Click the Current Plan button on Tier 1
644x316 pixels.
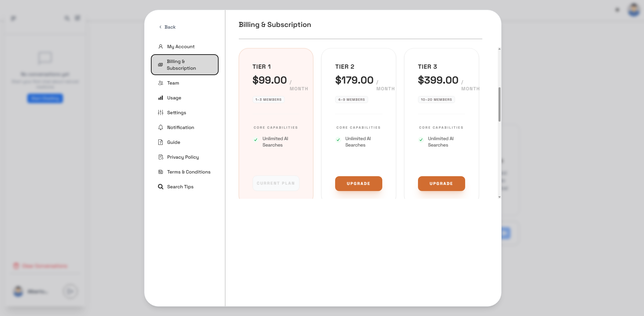point(276,183)
